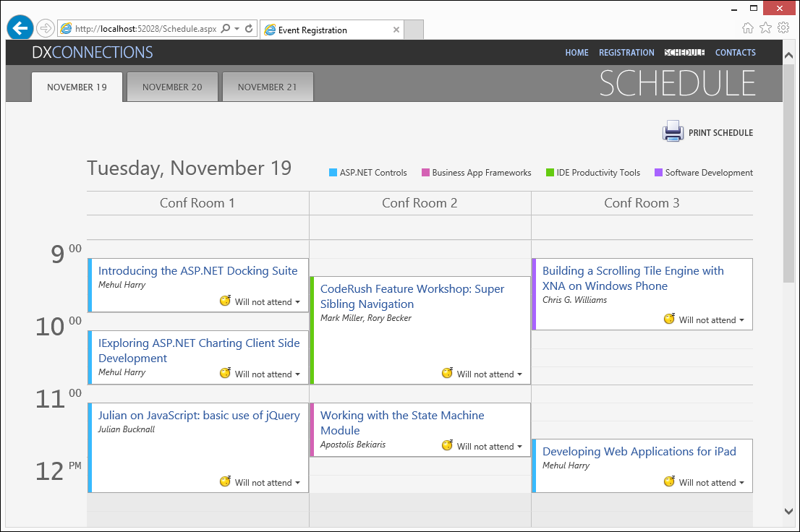Open the Contacts page link

pos(735,53)
